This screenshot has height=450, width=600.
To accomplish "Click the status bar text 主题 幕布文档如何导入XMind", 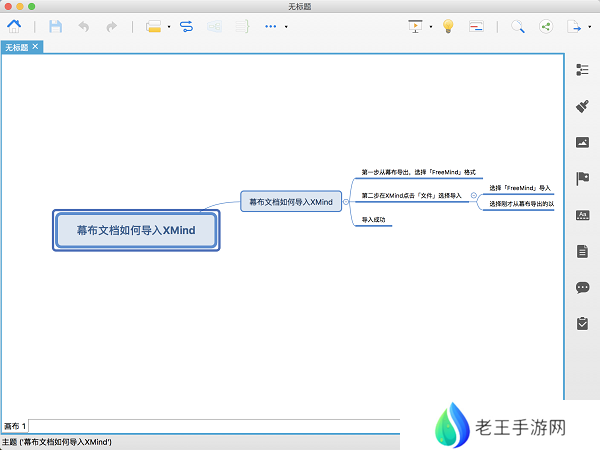I will click(57, 442).
